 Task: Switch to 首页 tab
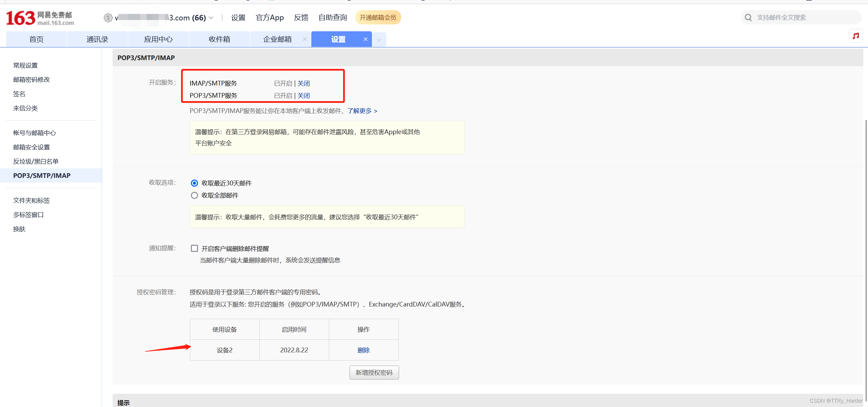[36, 39]
